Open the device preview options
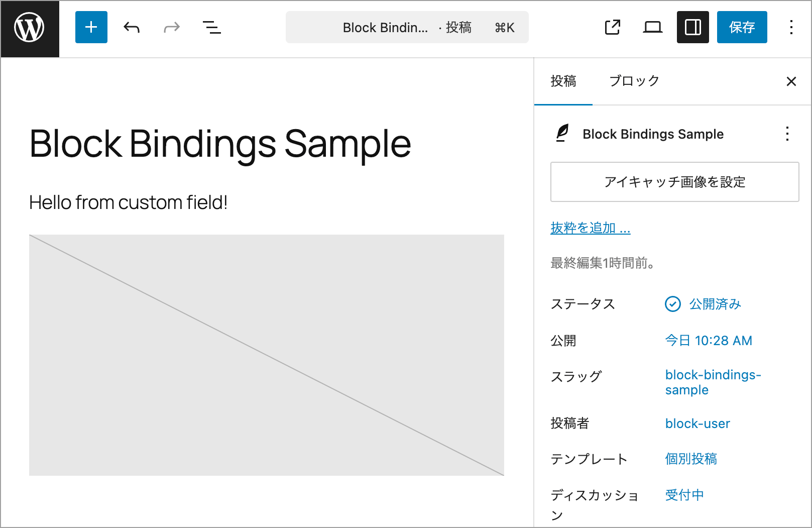This screenshot has height=528, width=812. [653, 27]
